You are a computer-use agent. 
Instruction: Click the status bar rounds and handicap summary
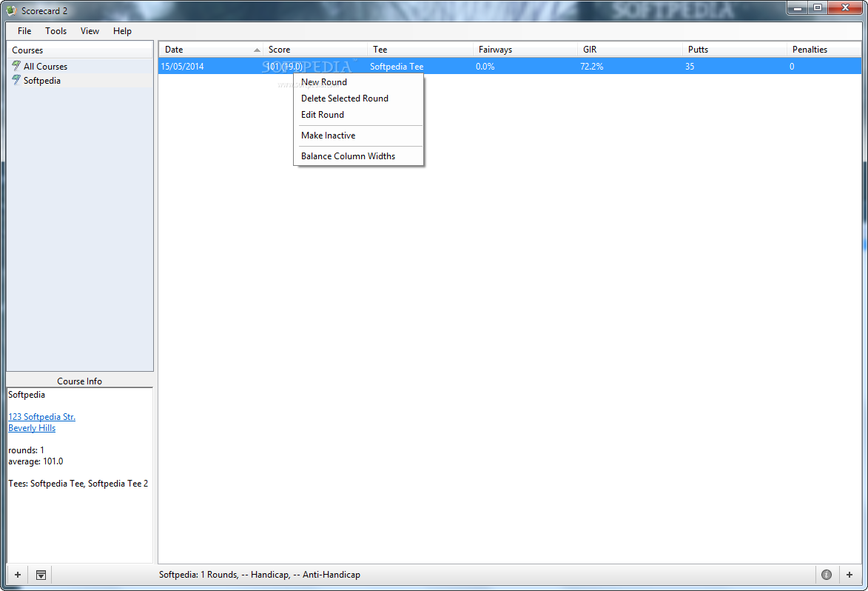click(260, 575)
